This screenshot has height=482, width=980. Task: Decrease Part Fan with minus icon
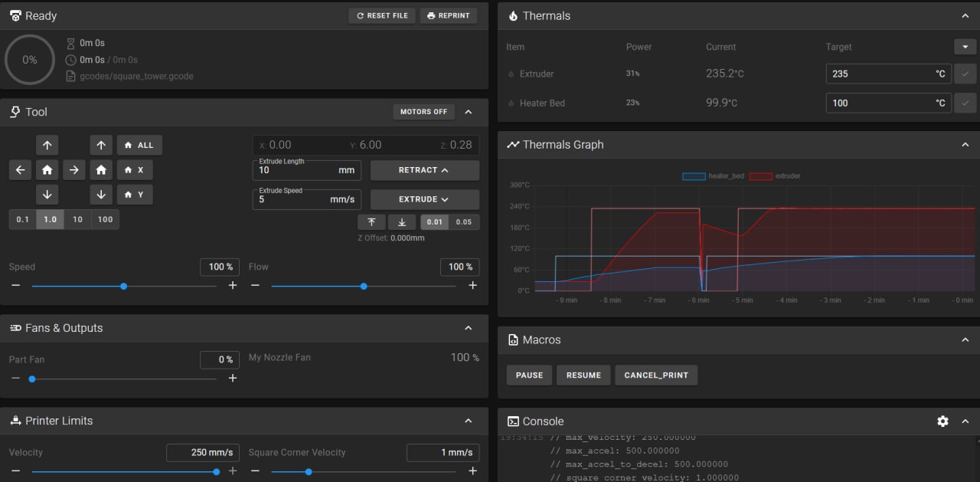click(x=15, y=379)
